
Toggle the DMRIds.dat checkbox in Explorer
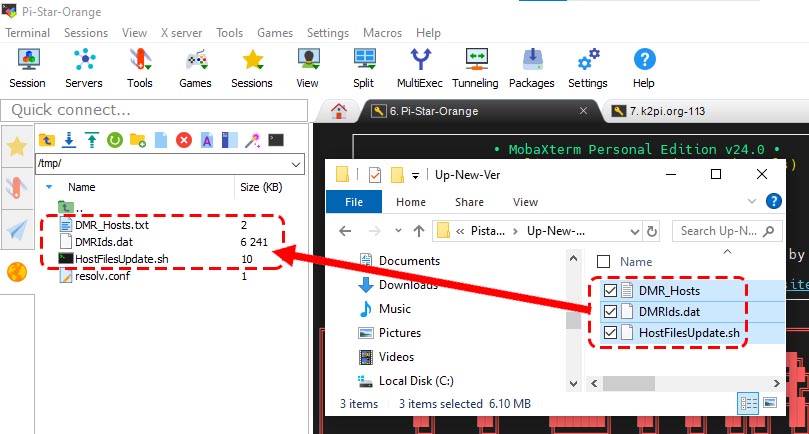[610, 311]
